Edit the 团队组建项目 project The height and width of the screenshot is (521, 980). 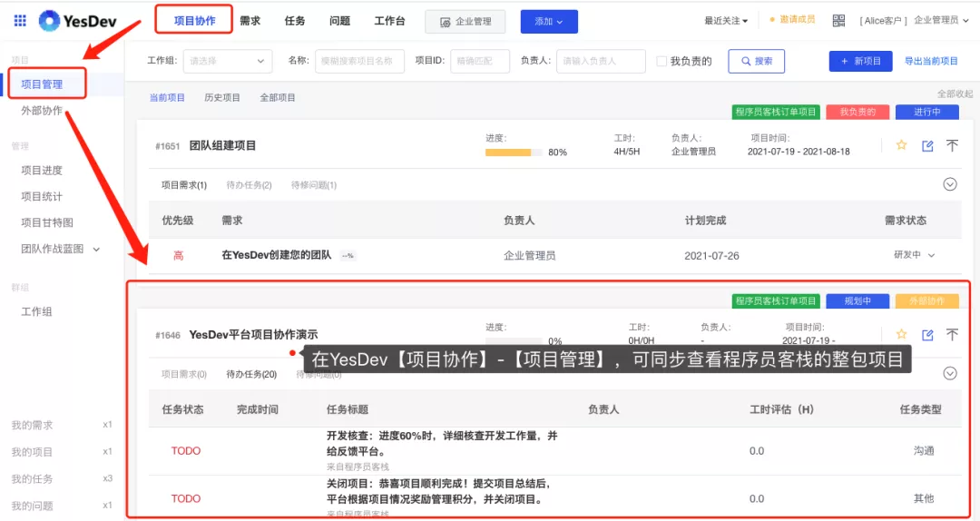[927, 146]
